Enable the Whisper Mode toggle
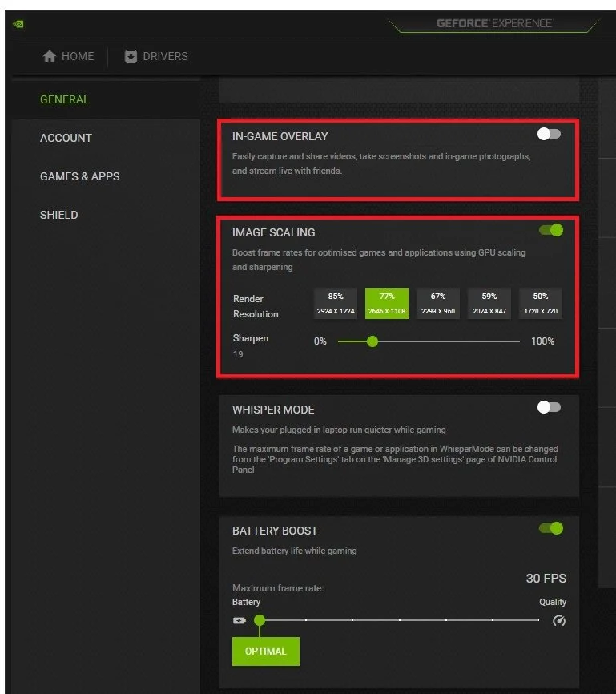Screen dimensions: 616x694 550,407
